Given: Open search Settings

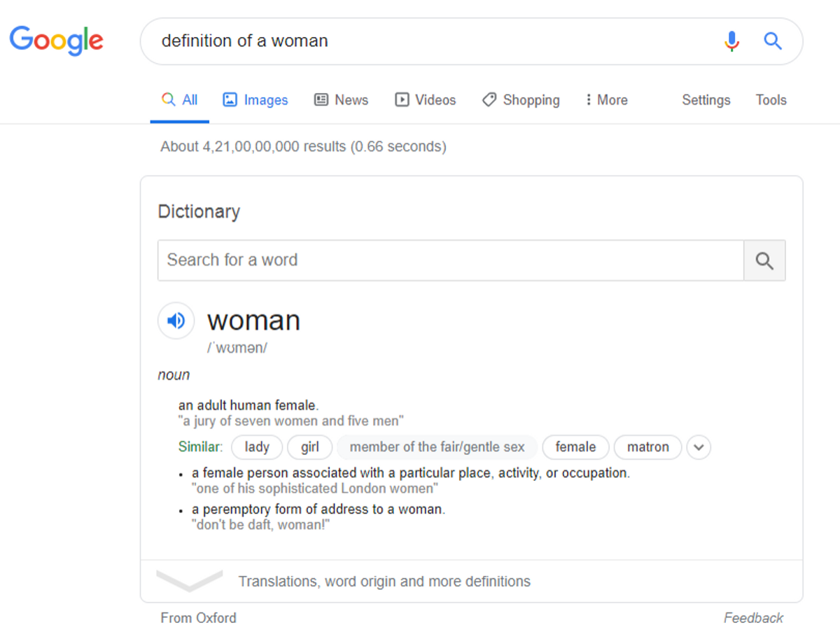Looking at the screenshot, I should coord(706,100).
